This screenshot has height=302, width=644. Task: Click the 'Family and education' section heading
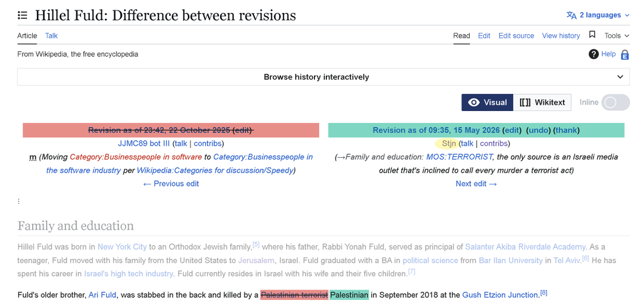point(76,226)
